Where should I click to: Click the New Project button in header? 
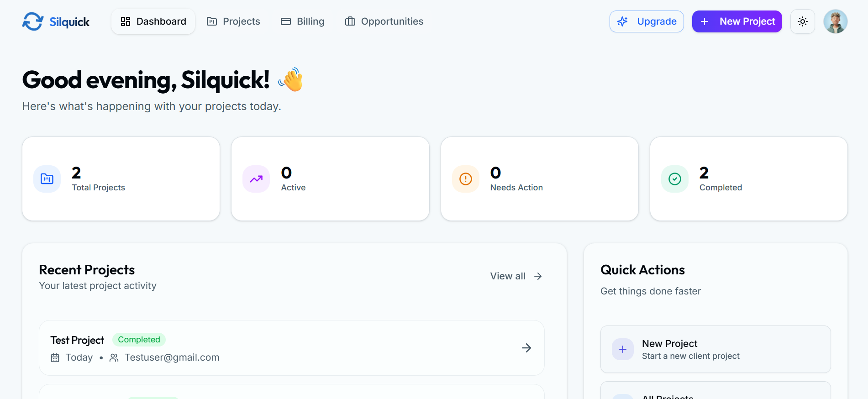click(736, 21)
